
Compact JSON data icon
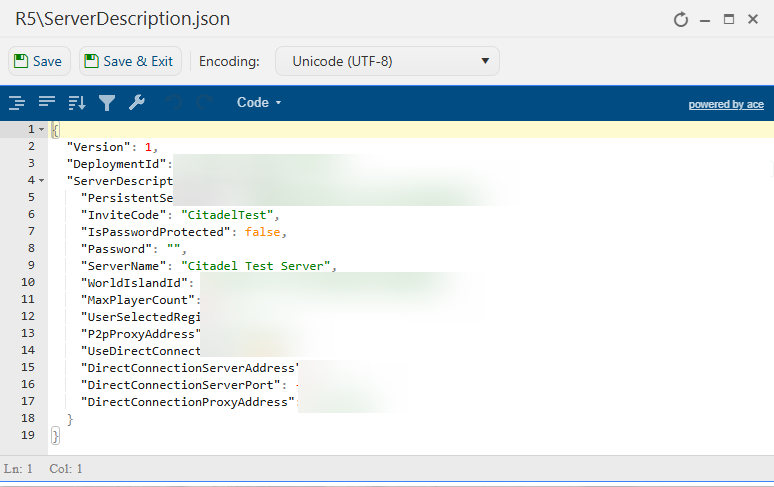(x=47, y=103)
